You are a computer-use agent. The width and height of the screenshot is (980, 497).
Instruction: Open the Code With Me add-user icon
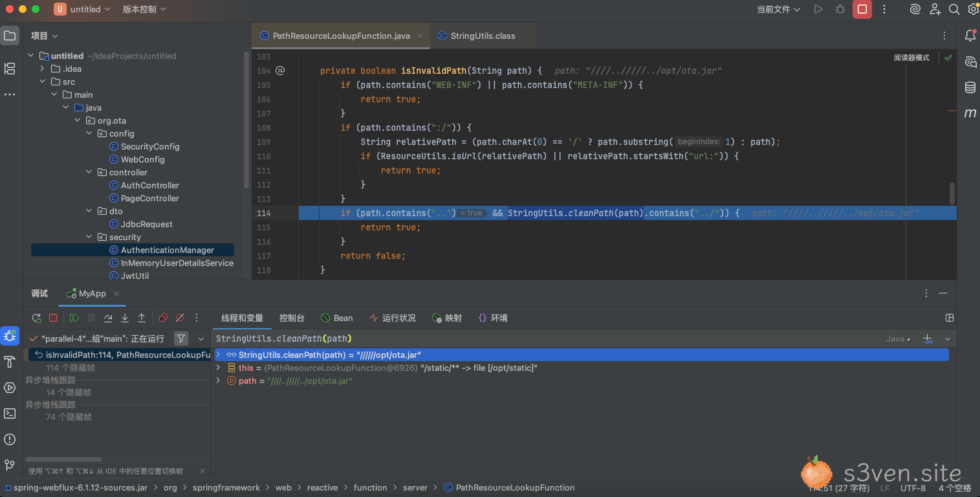click(935, 9)
